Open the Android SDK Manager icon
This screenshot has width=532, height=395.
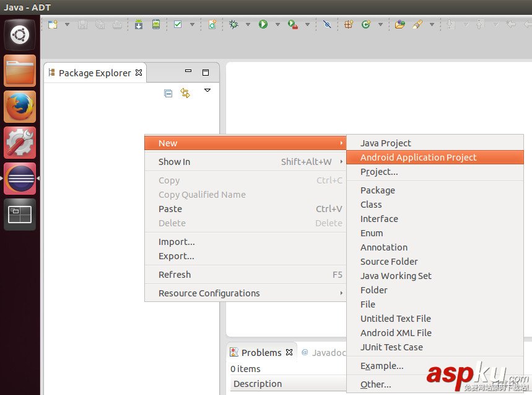pyautogui.click(x=139, y=24)
